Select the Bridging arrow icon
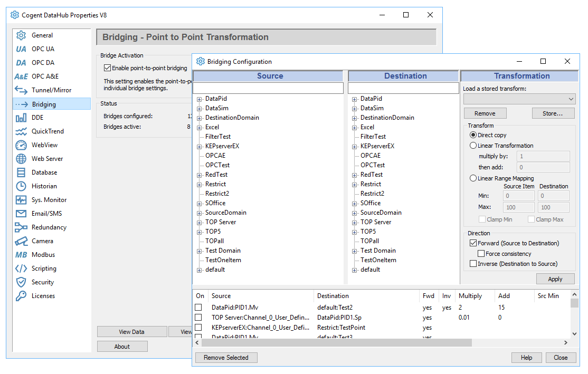Screen dimensions: 588x374 pos(22,104)
